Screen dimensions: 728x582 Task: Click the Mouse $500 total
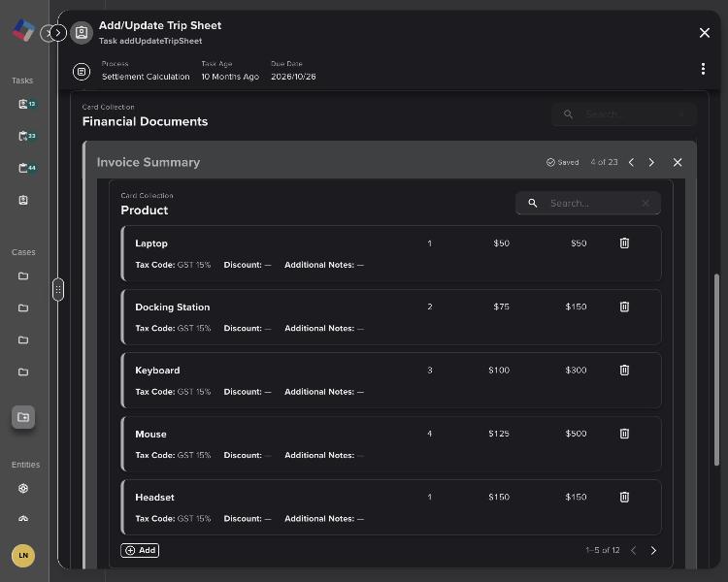[576, 434]
